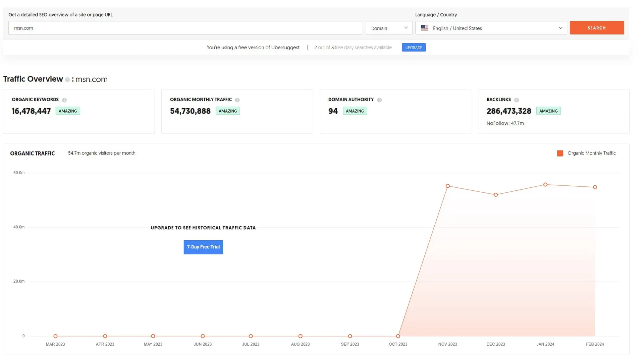The height and width of the screenshot is (362, 644).
Task: Select the JUL 2023 data point
Action: click(251, 336)
